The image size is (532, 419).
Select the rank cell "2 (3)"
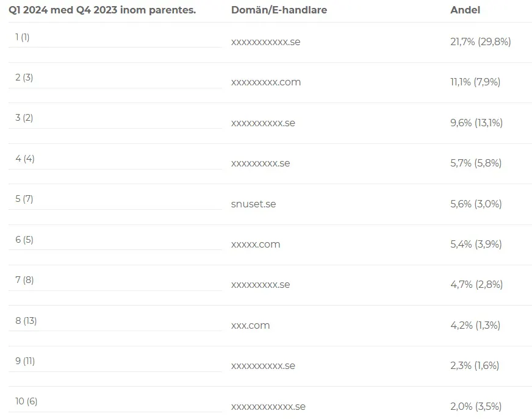24,77
